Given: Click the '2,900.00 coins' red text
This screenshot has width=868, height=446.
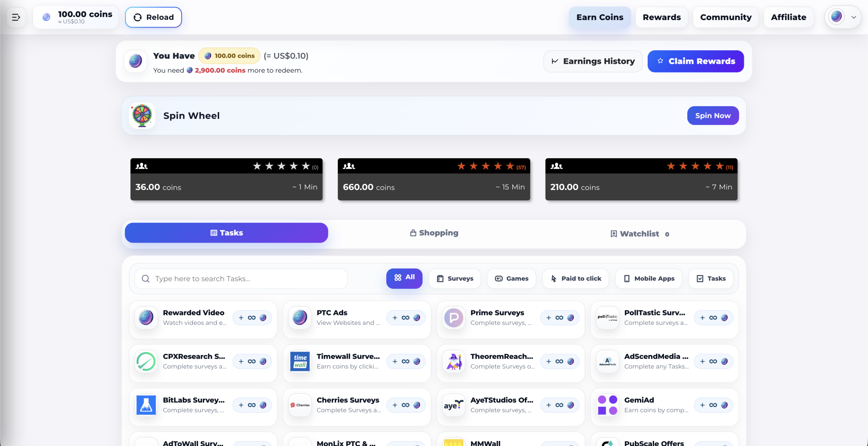Looking at the screenshot, I should pyautogui.click(x=220, y=70).
